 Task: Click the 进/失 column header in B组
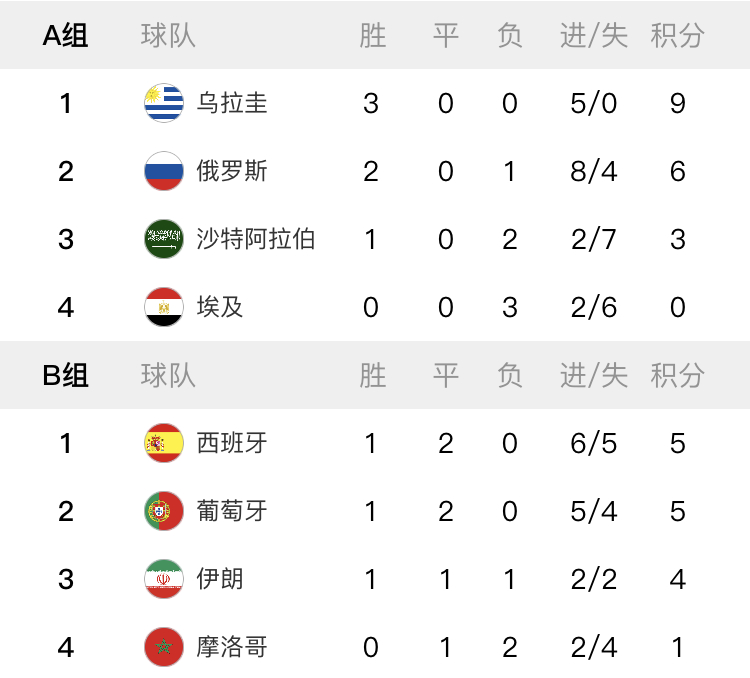click(x=594, y=376)
